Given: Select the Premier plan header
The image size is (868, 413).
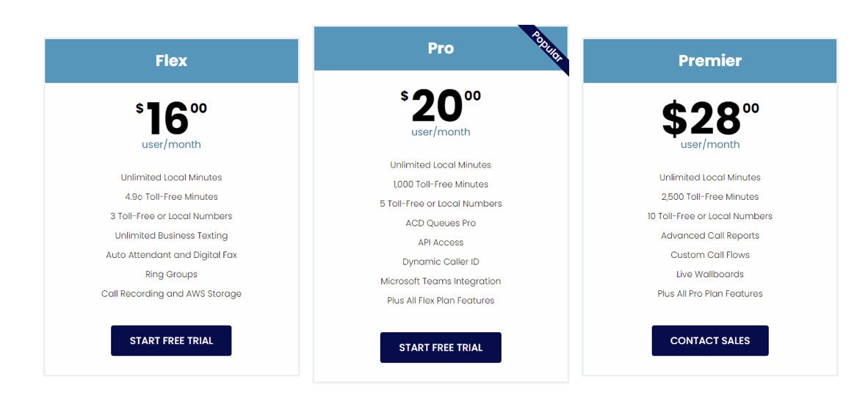Looking at the screenshot, I should [x=709, y=61].
